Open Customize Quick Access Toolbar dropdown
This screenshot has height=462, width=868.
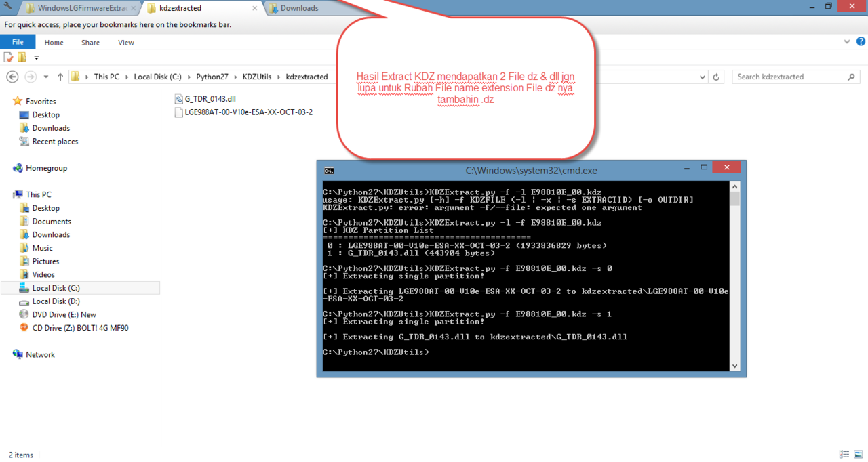click(37, 58)
